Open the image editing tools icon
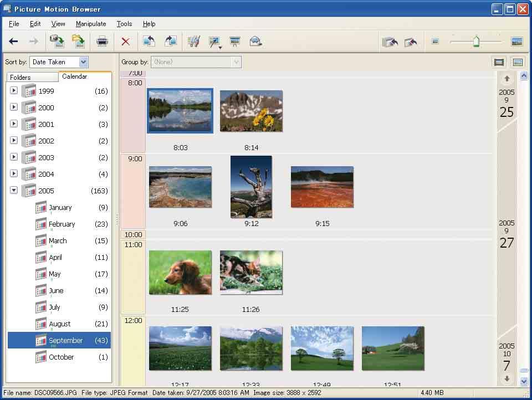Screen dimensions: 532x400 point(194,42)
